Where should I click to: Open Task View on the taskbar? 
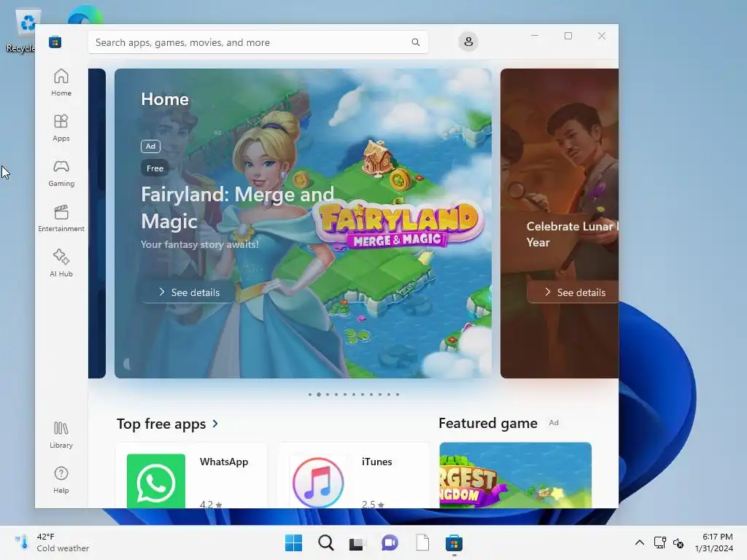[357, 543]
